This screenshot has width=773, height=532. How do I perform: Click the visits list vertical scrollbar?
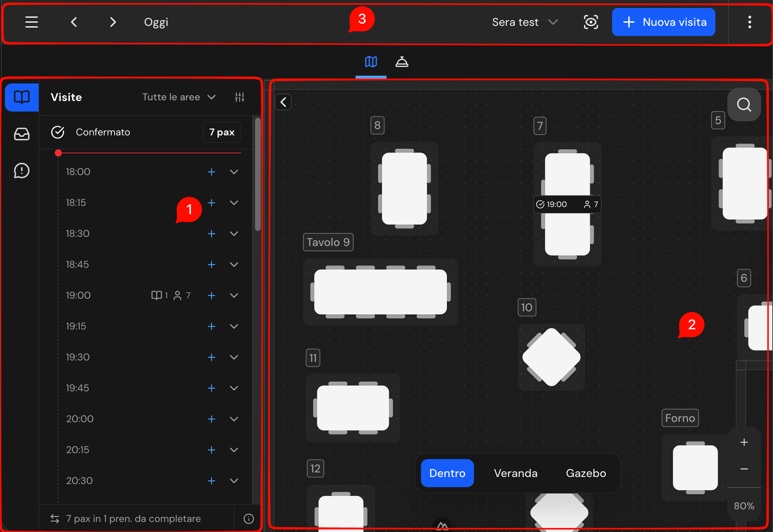(x=258, y=173)
